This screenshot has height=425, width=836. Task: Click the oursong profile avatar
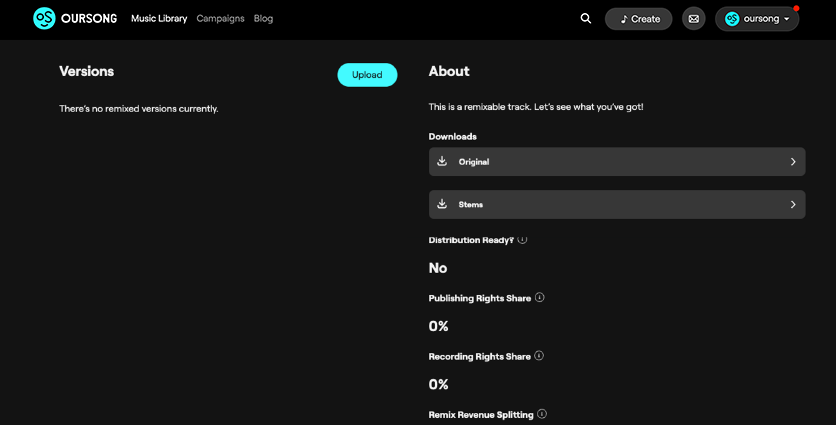tap(732, 19)
